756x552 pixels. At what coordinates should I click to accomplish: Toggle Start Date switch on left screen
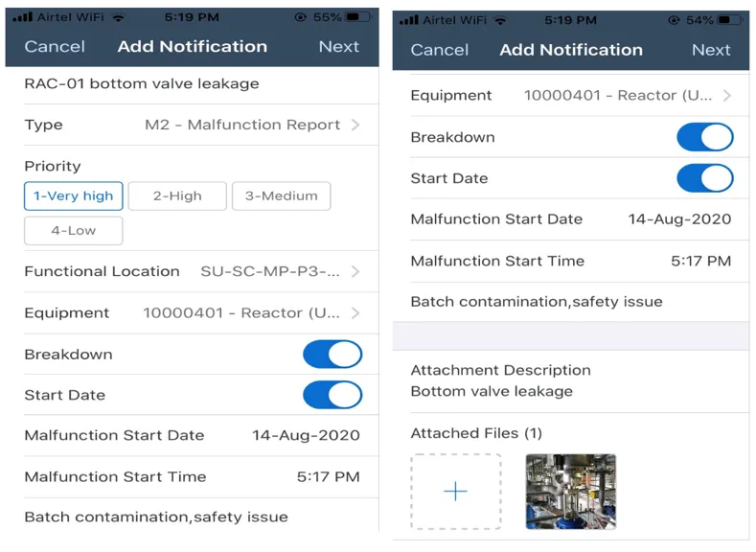click(x=332, y=395)
